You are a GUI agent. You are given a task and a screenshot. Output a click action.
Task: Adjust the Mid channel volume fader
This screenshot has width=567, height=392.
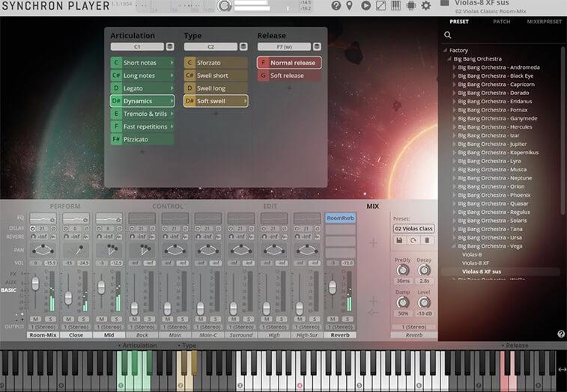(x=101, y=287)
